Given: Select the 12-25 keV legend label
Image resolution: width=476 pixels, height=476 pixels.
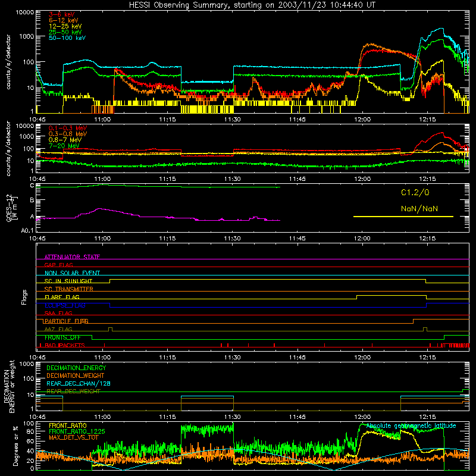Looking at the screenshot, I should [x=65, y=26].
